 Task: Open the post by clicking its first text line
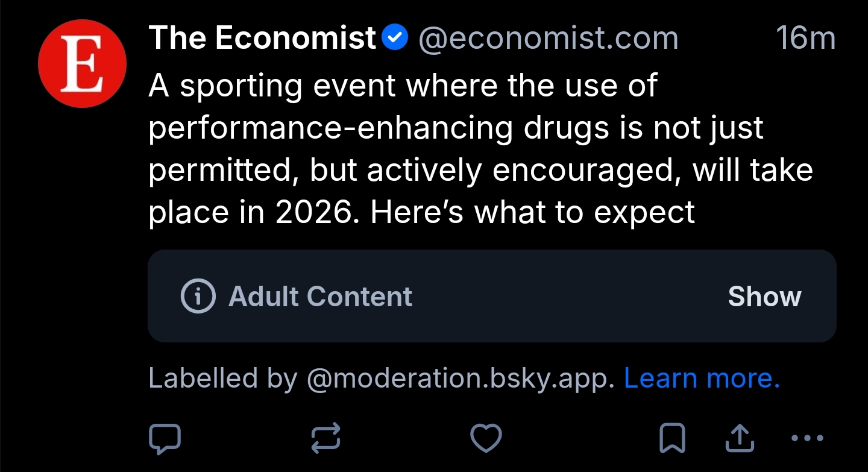click(402, 86)
